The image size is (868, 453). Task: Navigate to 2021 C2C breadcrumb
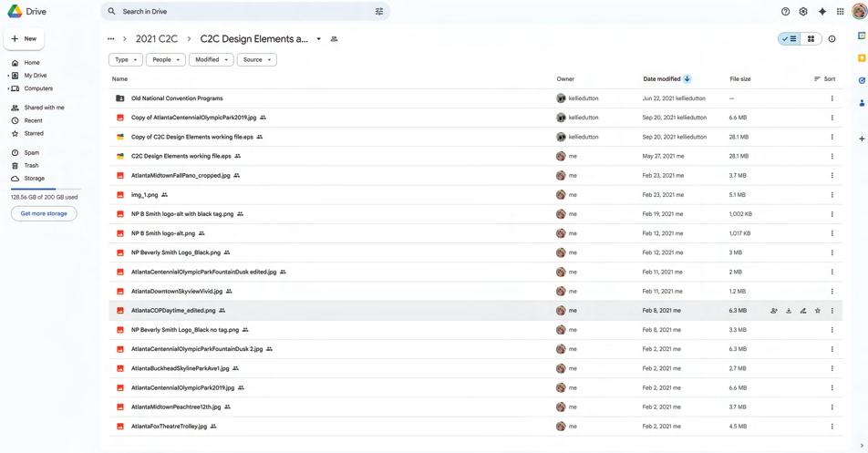pos(157,38)
